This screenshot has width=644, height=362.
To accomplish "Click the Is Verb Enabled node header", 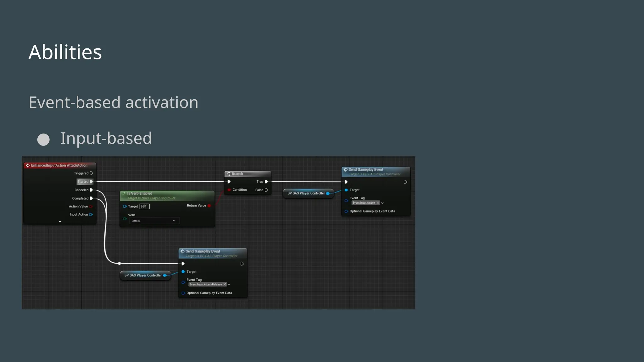I will coord(167,195).
